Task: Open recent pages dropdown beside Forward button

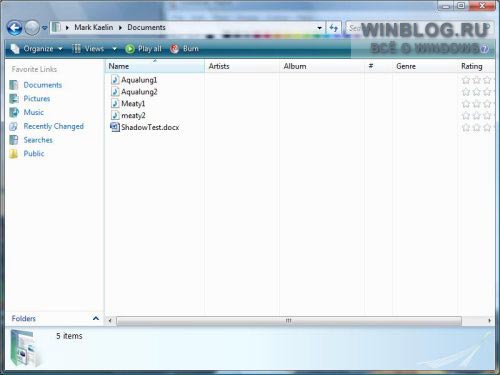Action: [x=44, y=28]
